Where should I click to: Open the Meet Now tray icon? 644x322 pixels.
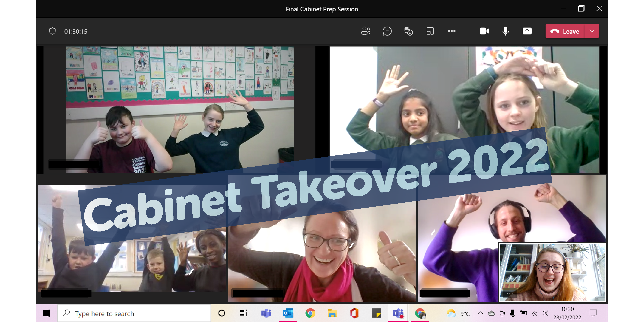point(502,313)
